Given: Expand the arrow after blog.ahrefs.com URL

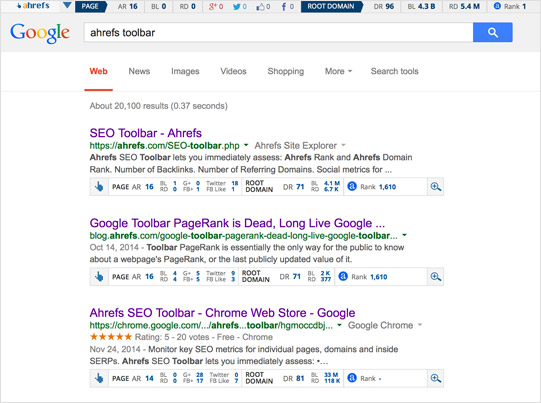Looking at the screenshot, I should point(404,235).
